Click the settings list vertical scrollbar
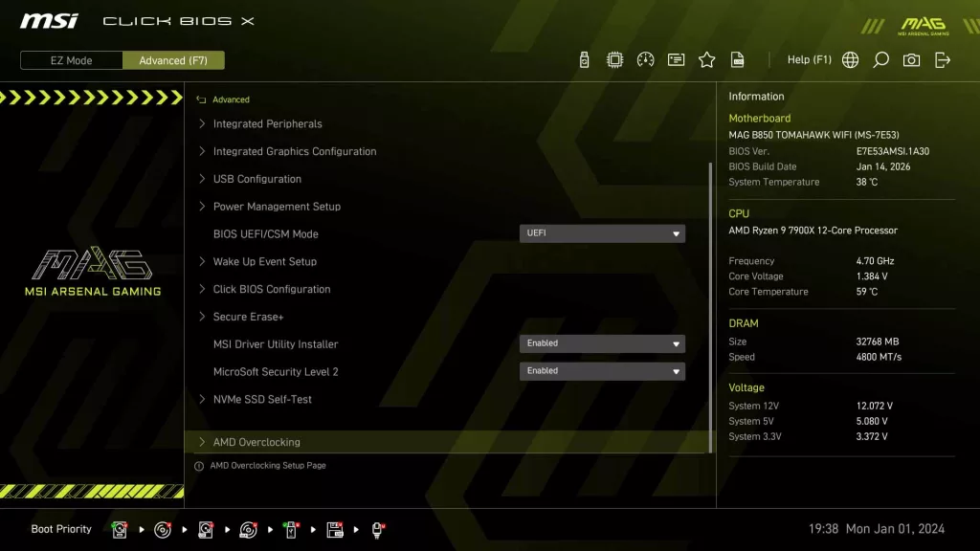Viewport: 980px width, 551px height. [x=710, y=306]
